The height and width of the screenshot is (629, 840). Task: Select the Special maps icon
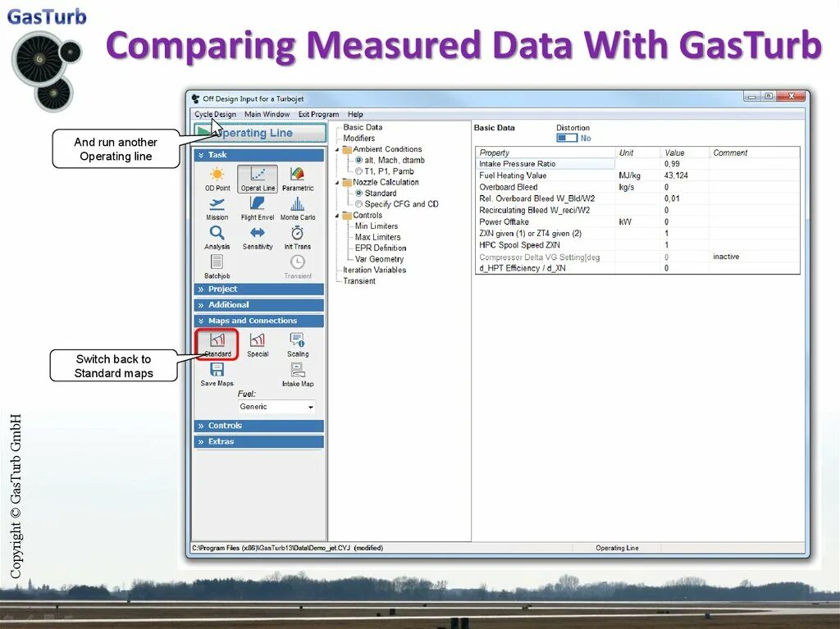tap(257, 344)
